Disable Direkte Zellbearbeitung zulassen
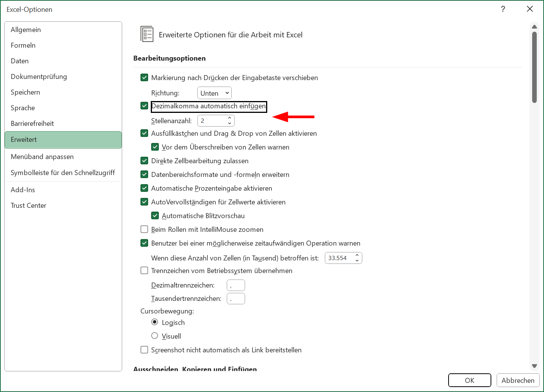This screenshot has height=392, width=544. [x=144, y=161]
